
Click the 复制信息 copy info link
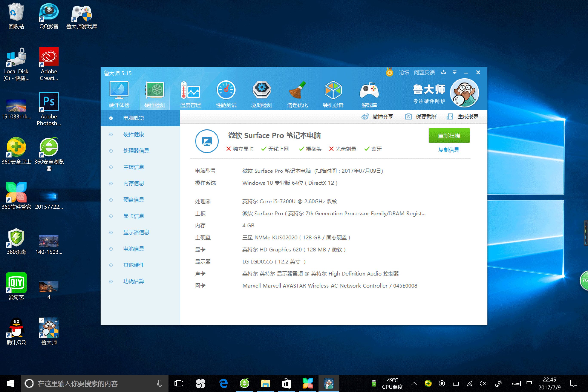[449, 150]
